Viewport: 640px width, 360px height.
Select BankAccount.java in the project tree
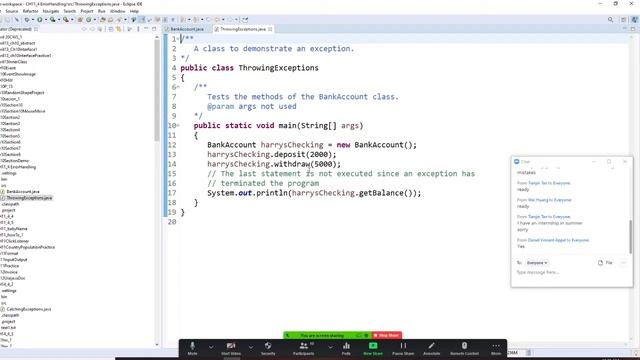point(23,191)
